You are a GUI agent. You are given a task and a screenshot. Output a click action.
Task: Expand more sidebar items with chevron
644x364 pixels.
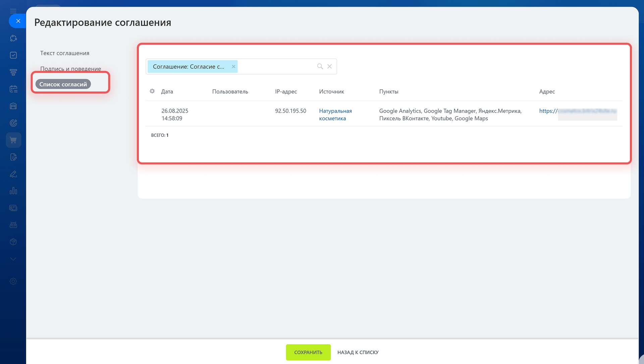pos(13,259)
